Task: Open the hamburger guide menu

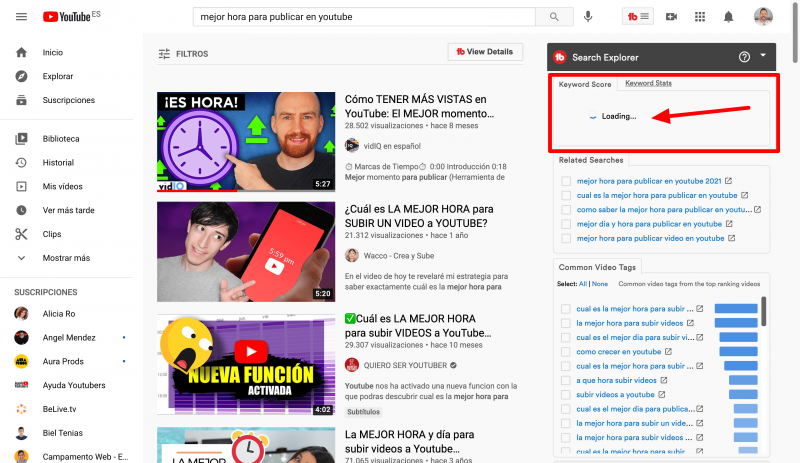Action: click(21, 17)
